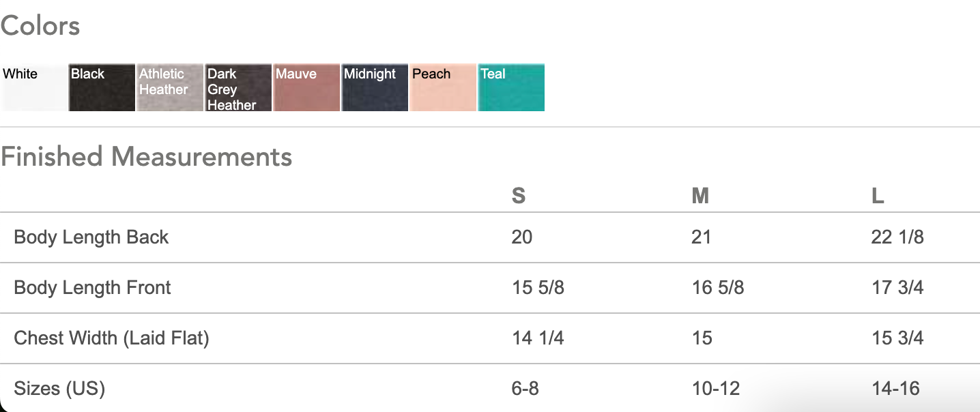
Task: Click Chest Width (Laid Flat) label
Action: pyautogui.click(x=111, y=338)
